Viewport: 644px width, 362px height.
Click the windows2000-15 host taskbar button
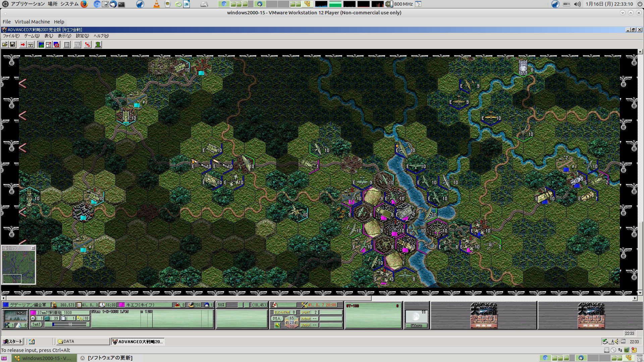(x=44, y=358)
